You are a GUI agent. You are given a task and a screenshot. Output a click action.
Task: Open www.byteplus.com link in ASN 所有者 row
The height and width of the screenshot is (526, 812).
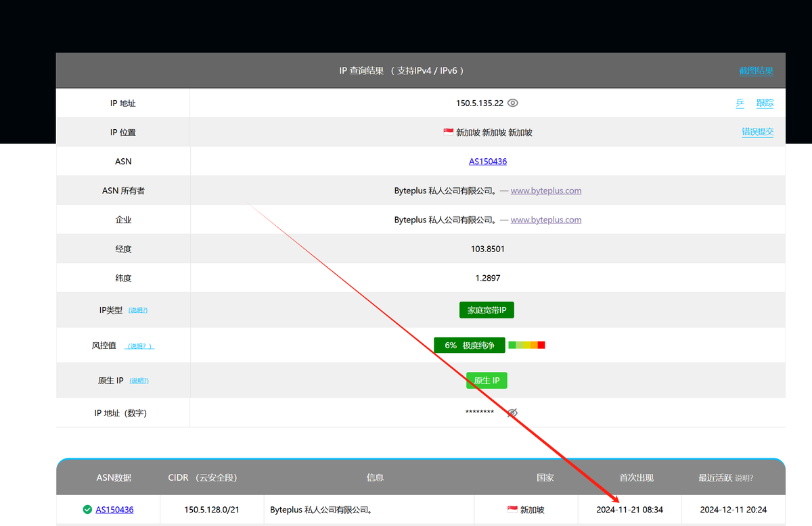(546, 191)
